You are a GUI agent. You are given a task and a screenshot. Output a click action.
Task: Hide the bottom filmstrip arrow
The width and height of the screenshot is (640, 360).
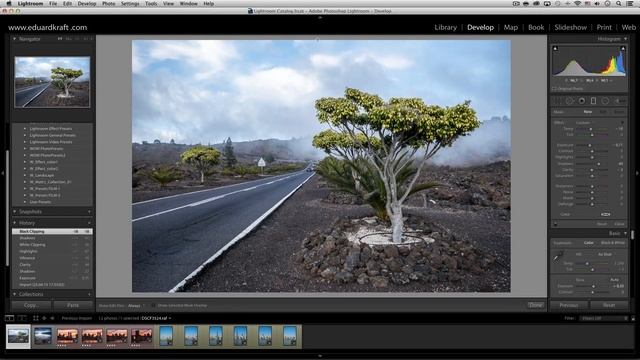click(x=320, y=356)
